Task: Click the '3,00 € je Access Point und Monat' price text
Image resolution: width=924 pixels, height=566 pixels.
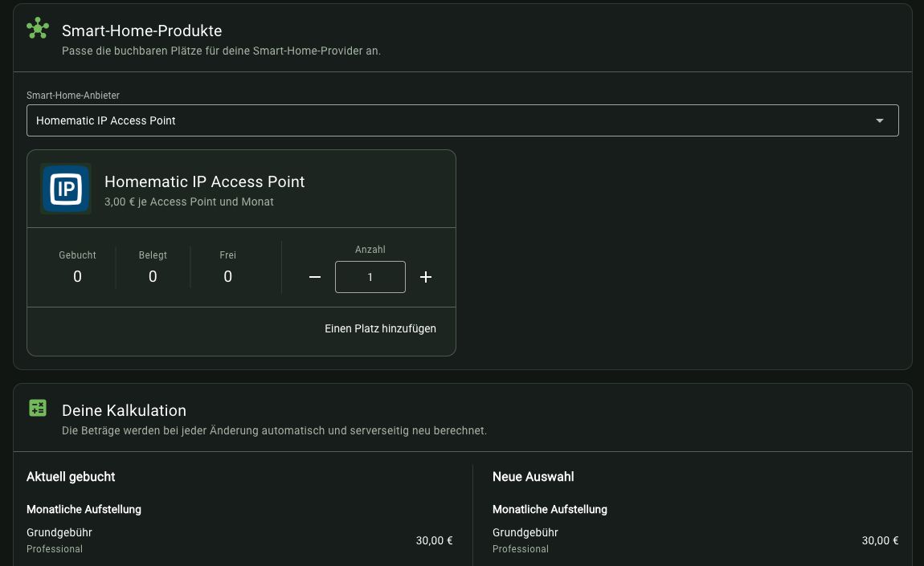Action: pyautogui.click(x=189, y=202)
